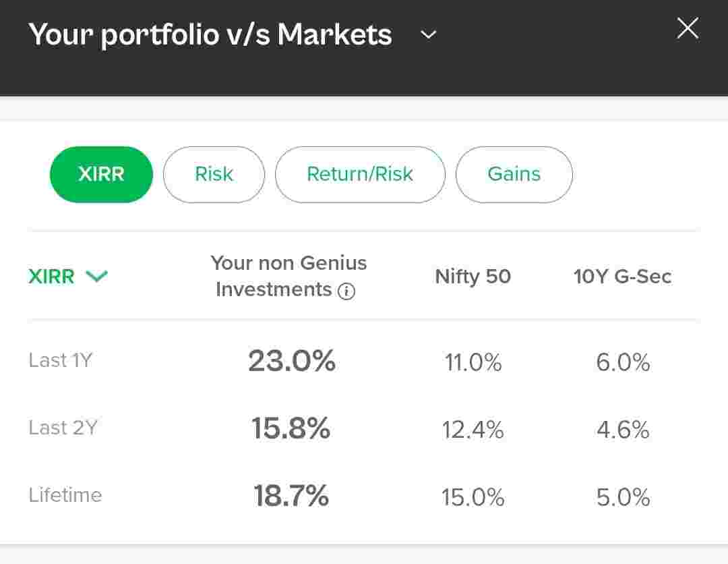Click the Last 1Y row label
Image resolution: width=728 pixels, height=564 pixels.
tap(60, 360)
